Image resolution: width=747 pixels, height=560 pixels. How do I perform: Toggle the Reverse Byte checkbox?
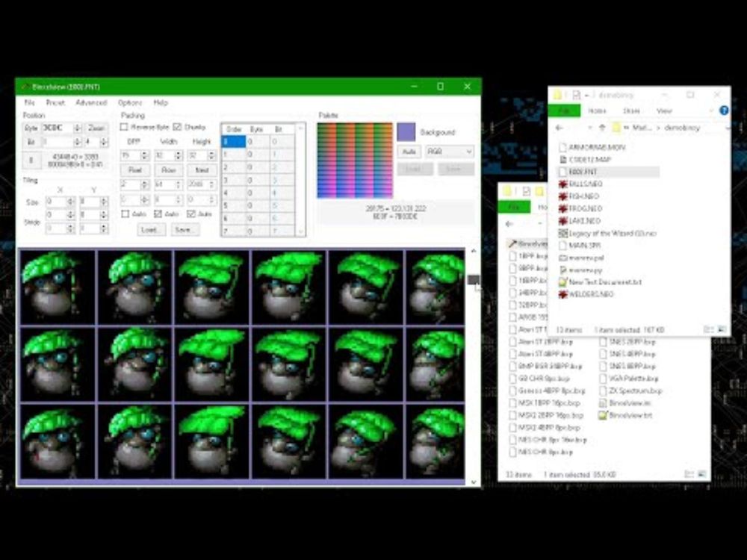(124, 127)
